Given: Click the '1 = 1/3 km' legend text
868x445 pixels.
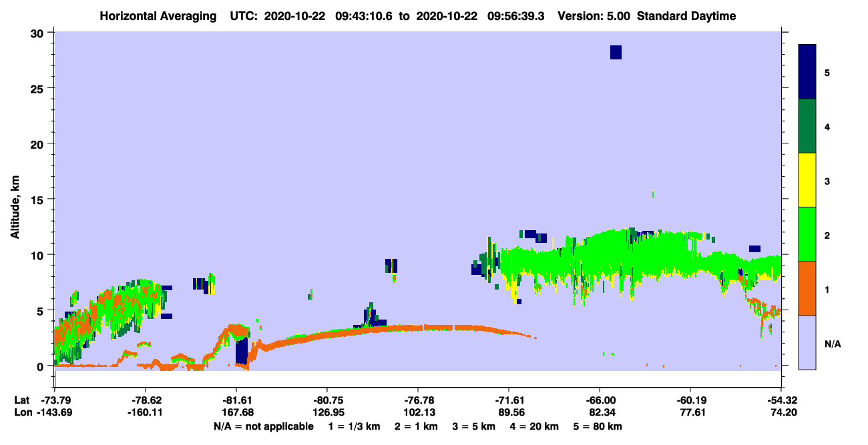Looking at the screenshot, I should point(355,426).
